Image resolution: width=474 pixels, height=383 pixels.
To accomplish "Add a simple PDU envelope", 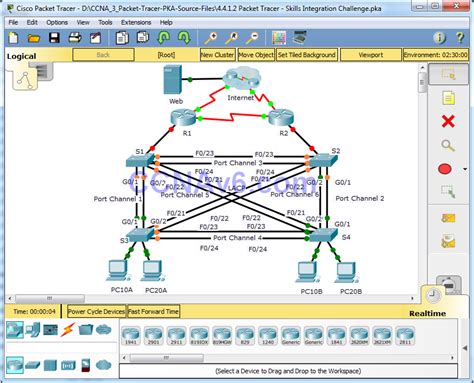I will point(448,218).
